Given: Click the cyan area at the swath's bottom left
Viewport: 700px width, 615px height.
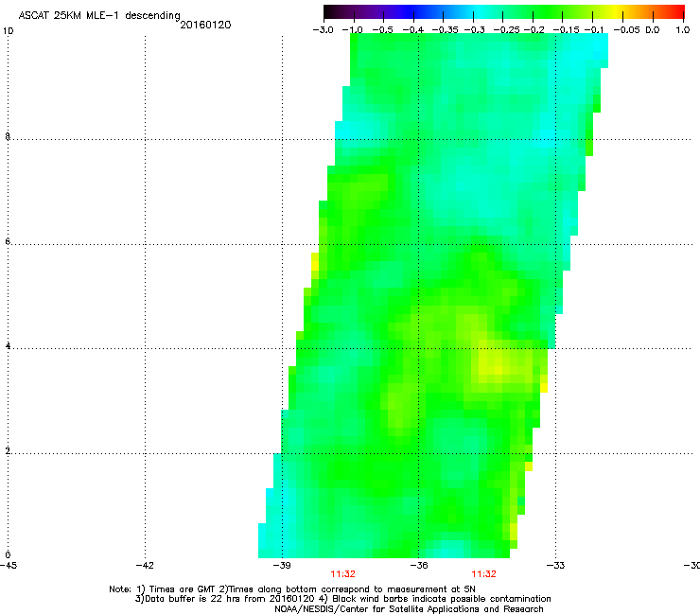Looking at the screenshot, I should tap(277, 522).
